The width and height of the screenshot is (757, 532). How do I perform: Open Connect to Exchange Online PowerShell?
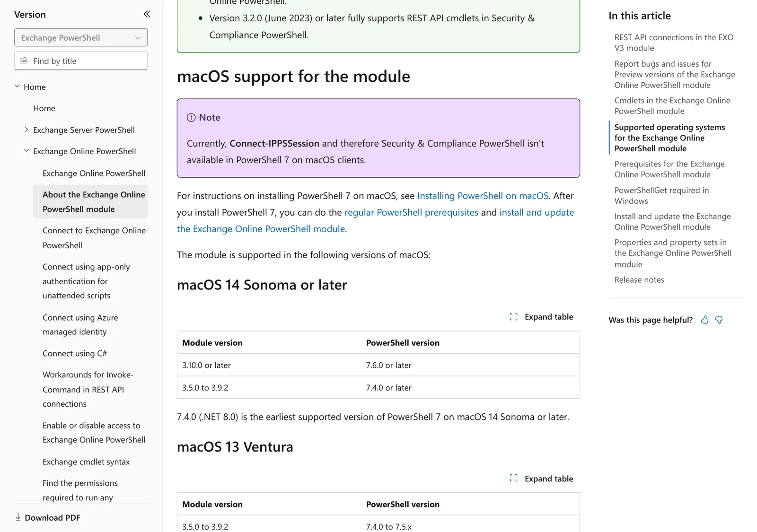[x=94, y=238]
